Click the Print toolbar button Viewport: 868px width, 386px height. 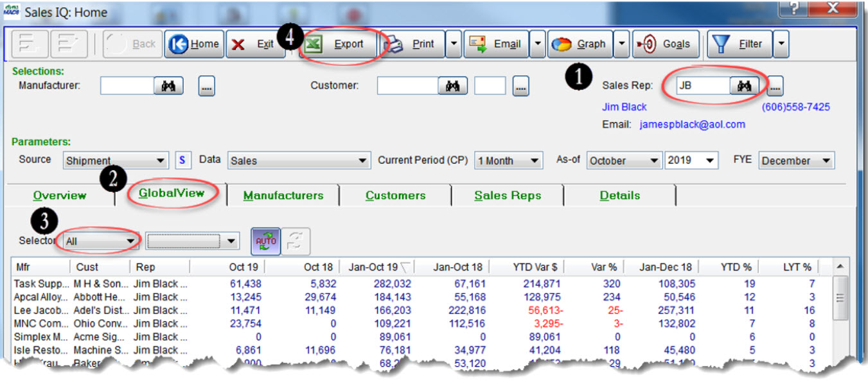pos(412,44)
